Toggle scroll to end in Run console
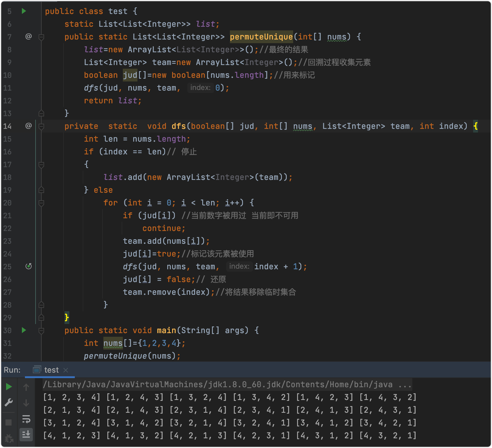Screen dimensions: 492x448 tap(26, 435)
